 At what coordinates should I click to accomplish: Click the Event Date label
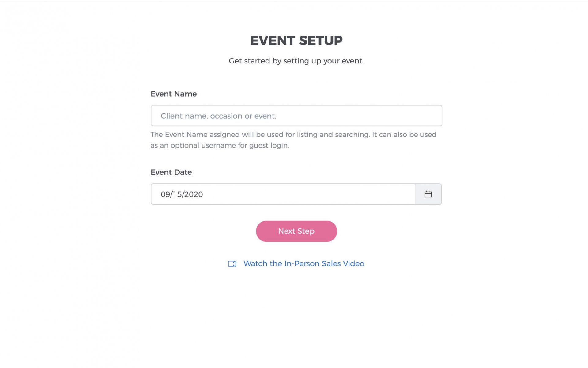(171, 172)
